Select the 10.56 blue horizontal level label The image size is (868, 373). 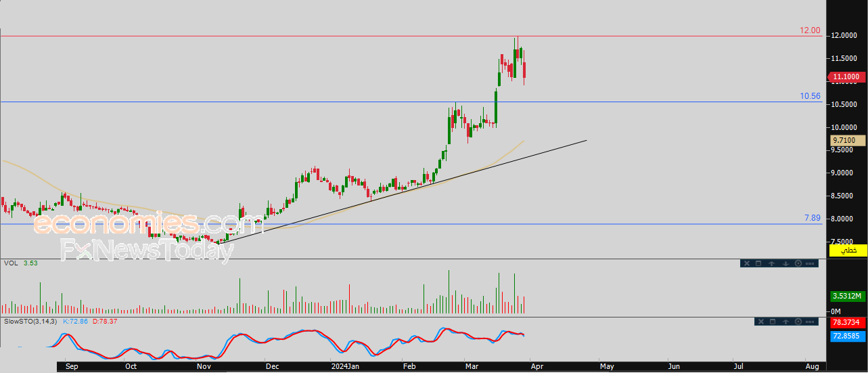(x=810, y=96)
